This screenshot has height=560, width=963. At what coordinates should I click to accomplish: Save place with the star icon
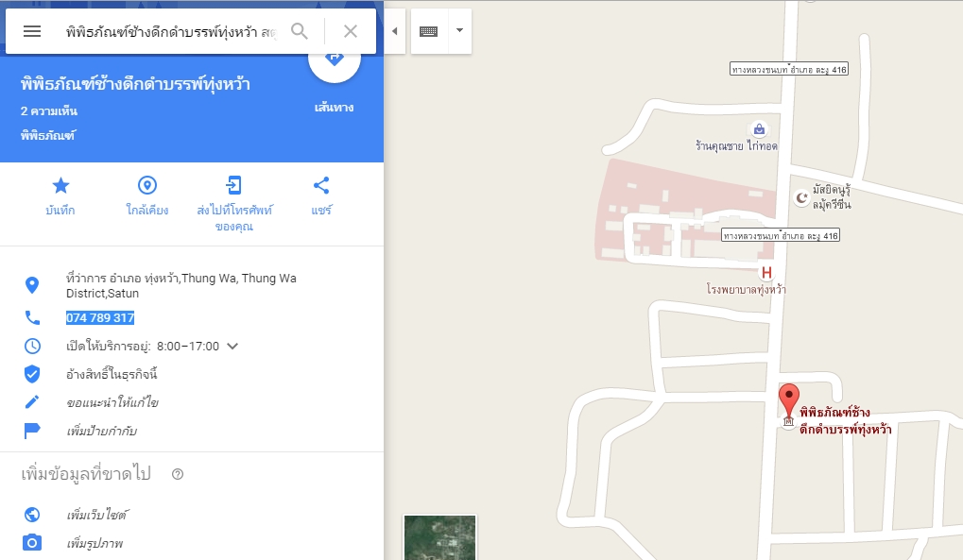pyautogui.click(x=60, y=185)
